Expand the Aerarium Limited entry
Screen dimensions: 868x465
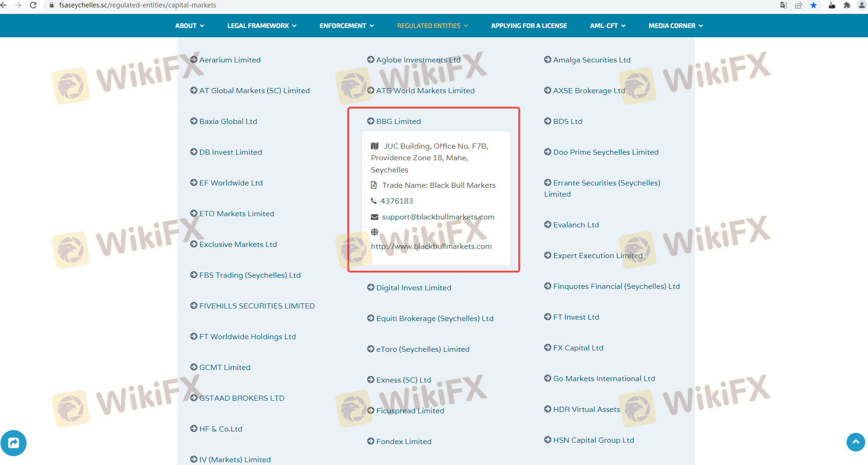pyautogui.click(x=230, y=60)
